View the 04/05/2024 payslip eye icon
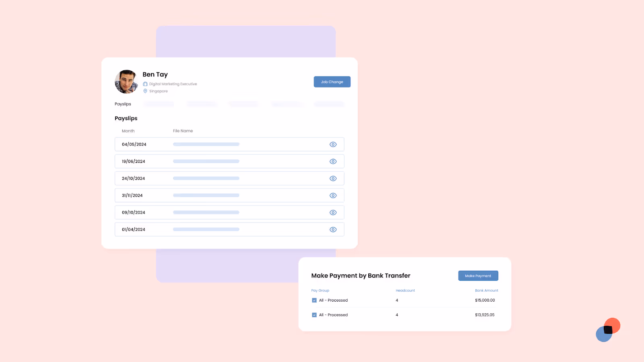The image size is (644, 362). [333, 144]
